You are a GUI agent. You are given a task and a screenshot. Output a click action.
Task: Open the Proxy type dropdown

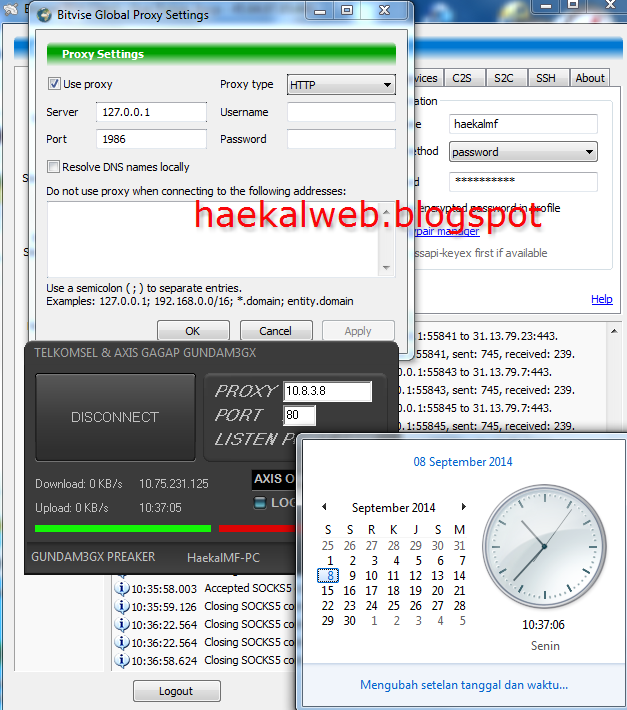click(x=341, y=85)
